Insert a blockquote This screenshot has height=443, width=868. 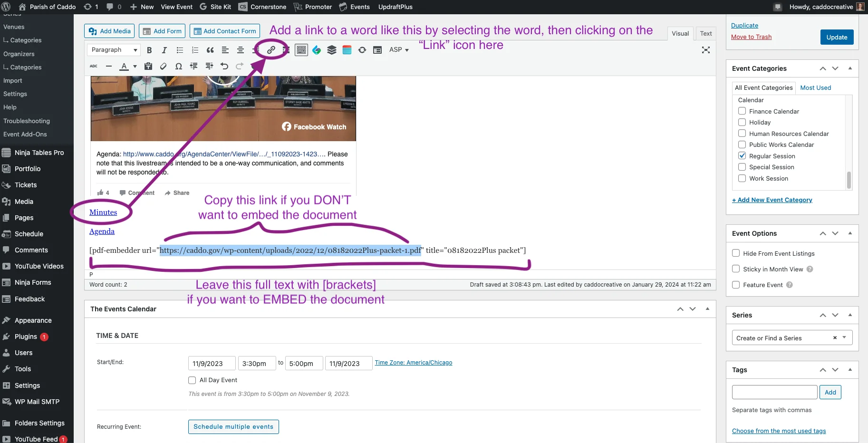tap(210, 50)
